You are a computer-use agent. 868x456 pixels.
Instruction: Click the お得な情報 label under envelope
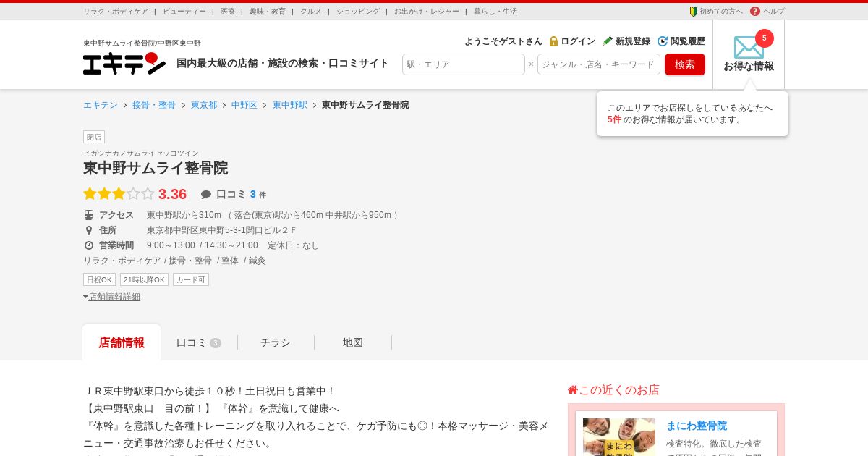749,66
